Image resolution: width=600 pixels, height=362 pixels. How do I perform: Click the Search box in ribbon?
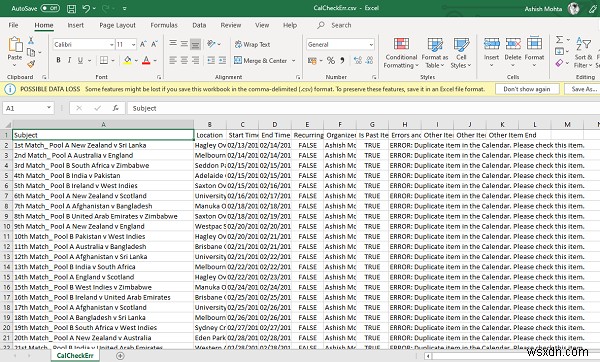(x=334, y=25)
